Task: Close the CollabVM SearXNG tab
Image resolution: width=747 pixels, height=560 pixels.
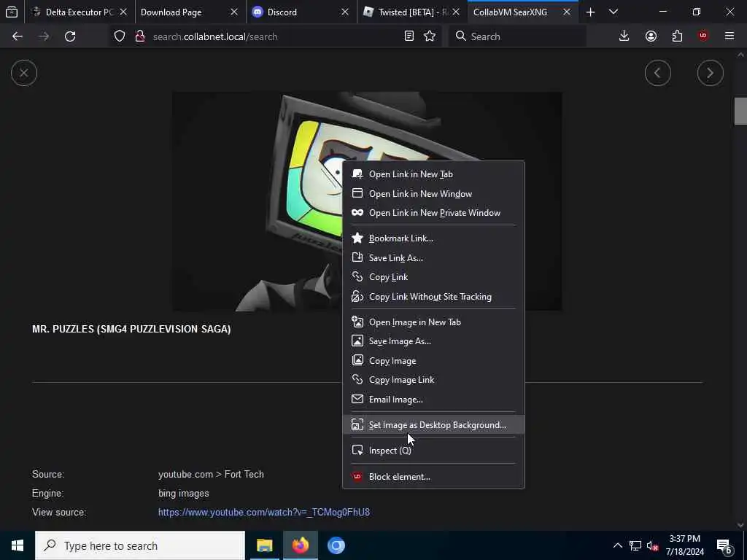Action: (x=567, y=12)
